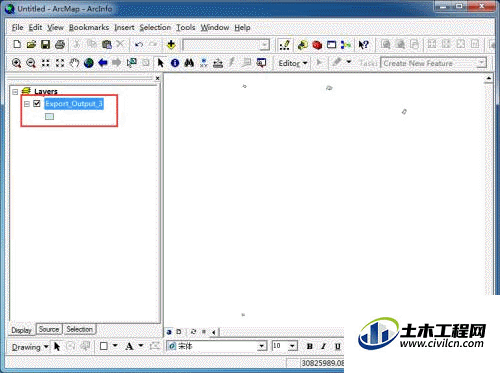The image size is (500, 373).
Task: Open rectangle shape tool dropdown arrow
Action: [115, 346]
